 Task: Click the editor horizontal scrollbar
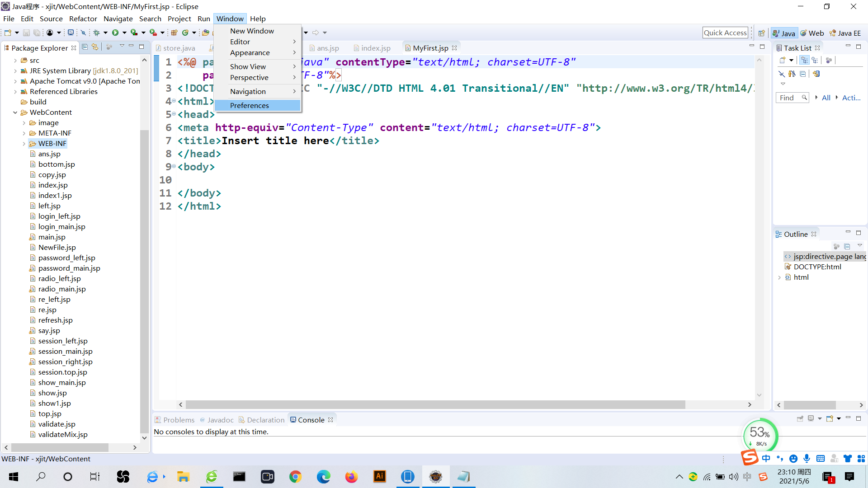(435, 404)
